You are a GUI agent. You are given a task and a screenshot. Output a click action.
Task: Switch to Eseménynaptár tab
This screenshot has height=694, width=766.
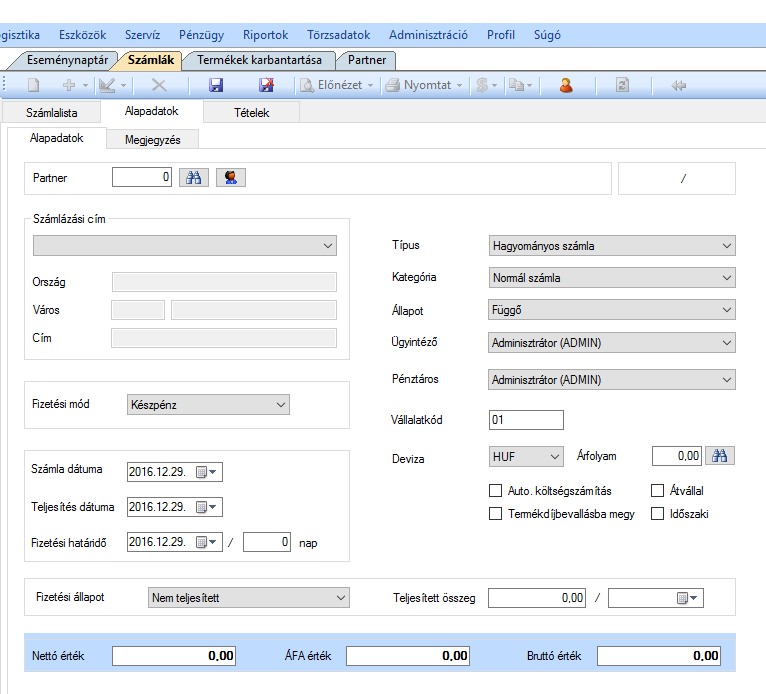coord(67,60)
